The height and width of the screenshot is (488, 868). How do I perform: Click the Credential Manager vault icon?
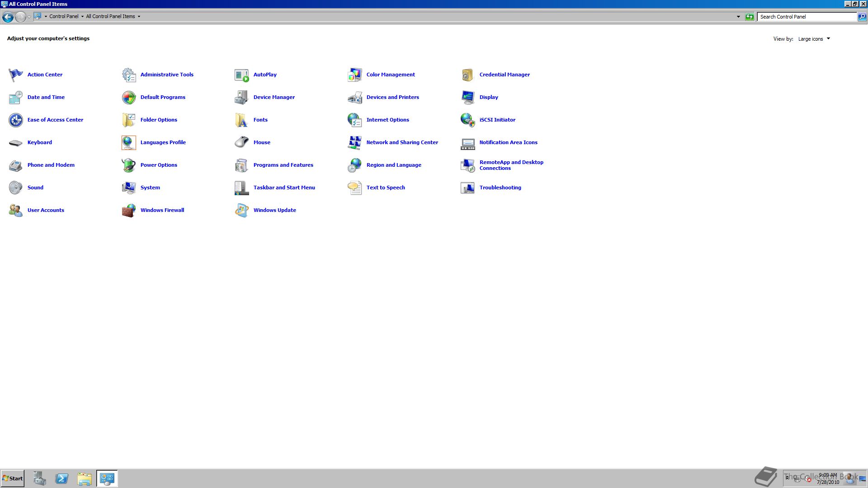coord(468,75)
